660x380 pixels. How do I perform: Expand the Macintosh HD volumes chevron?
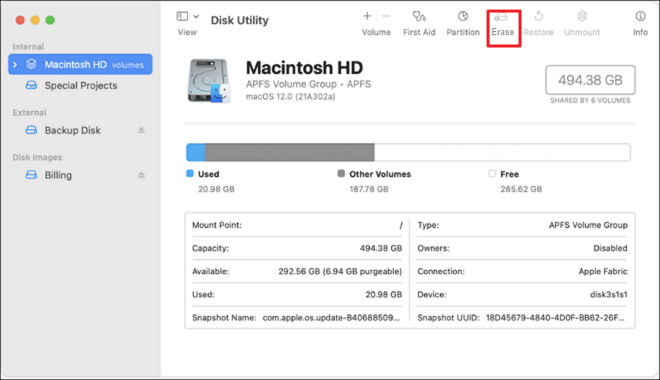point(15,64)
